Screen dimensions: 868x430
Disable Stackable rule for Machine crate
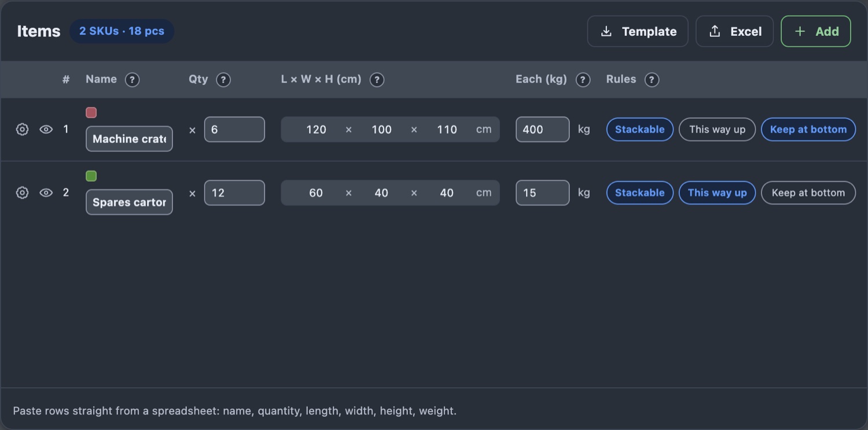pos(640,130)
